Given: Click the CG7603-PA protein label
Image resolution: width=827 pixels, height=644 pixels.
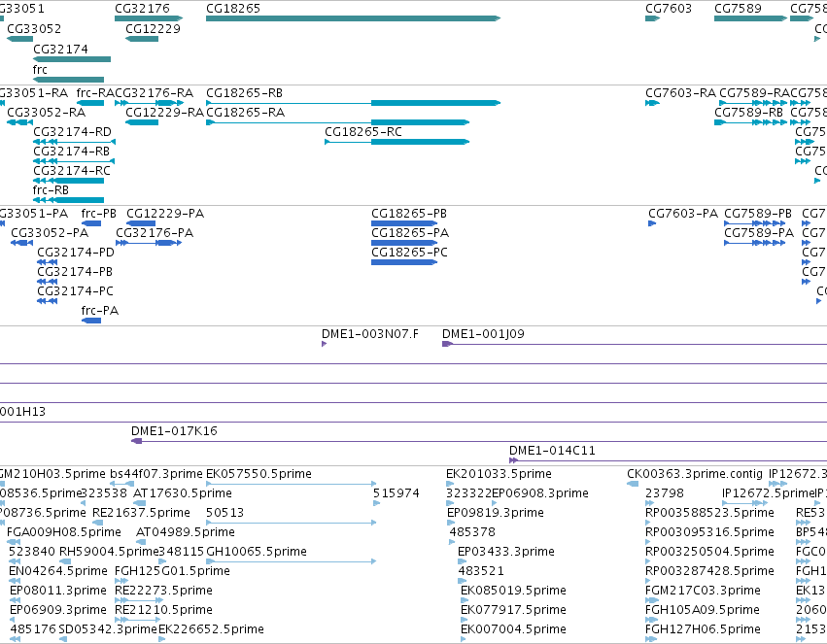Looking at the screenshot, I should (x=683, y=214).
